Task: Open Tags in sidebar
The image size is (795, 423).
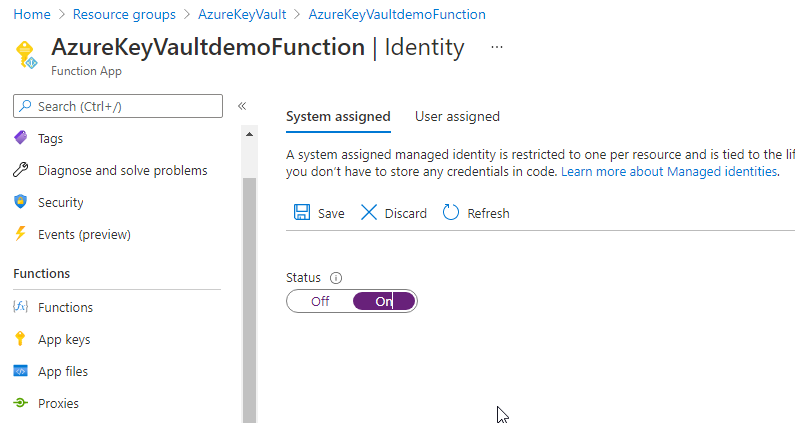Action: pos(50,138)
